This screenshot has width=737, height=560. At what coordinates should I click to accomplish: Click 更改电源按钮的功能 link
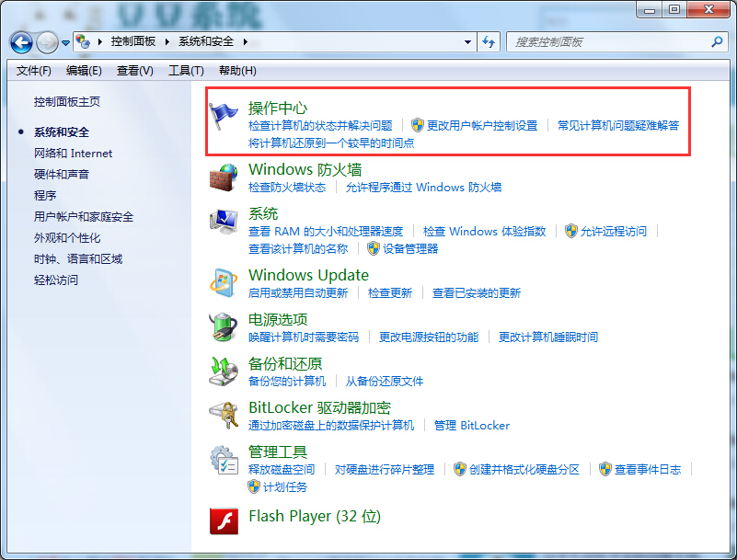coord(429,337)
